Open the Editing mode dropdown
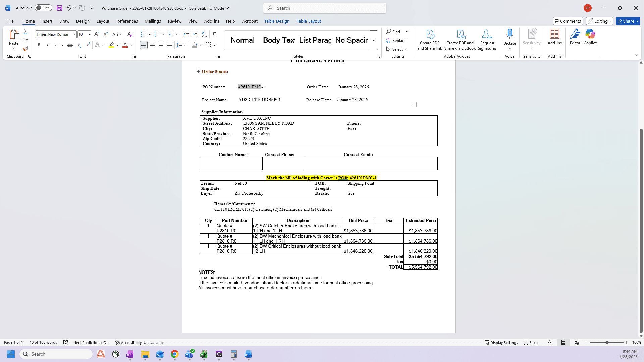The image size is (644, 362). 600,21
